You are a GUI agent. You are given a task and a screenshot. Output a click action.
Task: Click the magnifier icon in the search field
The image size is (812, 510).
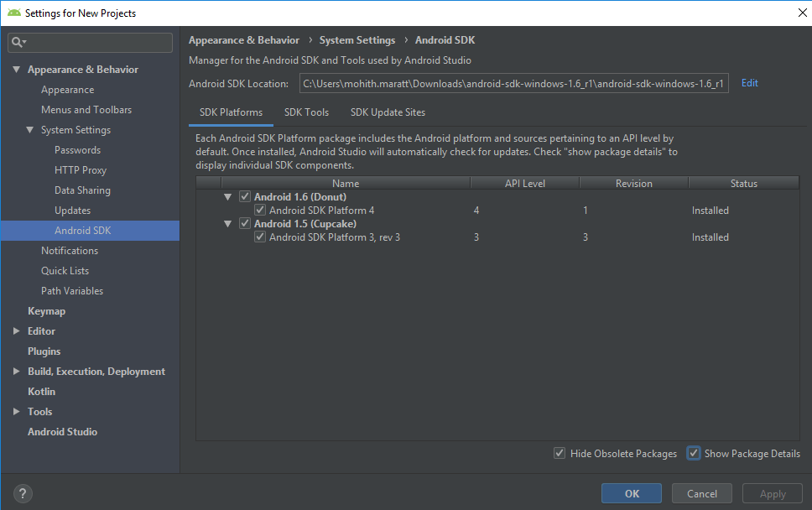coord(18,42)
